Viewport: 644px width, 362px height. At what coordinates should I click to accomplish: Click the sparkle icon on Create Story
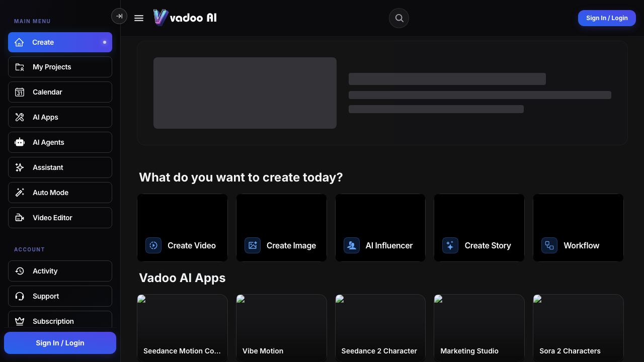(x=450, y=245)
